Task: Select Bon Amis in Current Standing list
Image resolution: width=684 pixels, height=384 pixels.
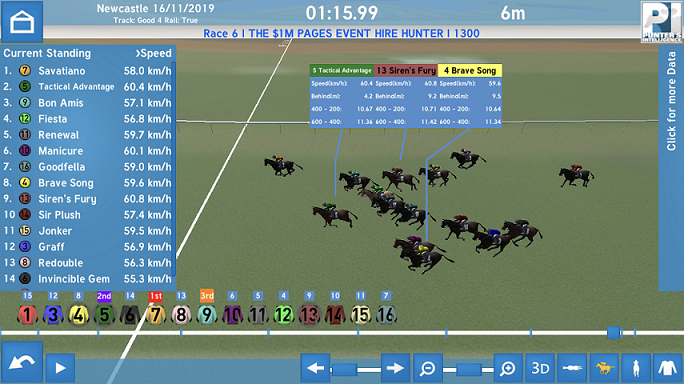Action: (x=87, y=103)
